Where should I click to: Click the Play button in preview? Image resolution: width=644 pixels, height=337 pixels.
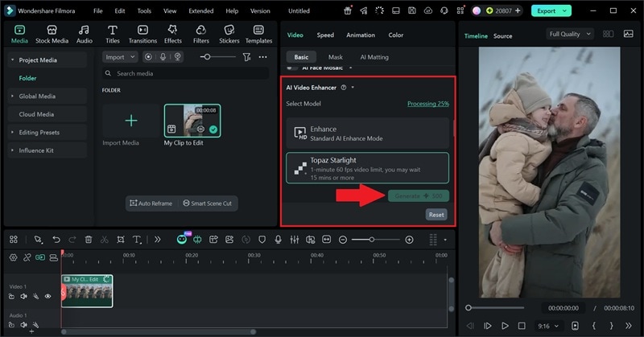(505, 326)
